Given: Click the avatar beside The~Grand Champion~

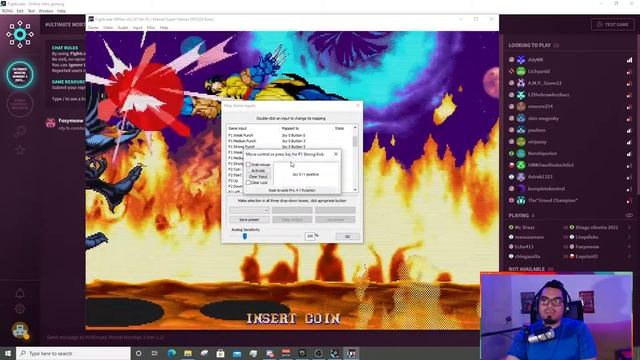Looking at the screenshot, I should coord(521,200).
